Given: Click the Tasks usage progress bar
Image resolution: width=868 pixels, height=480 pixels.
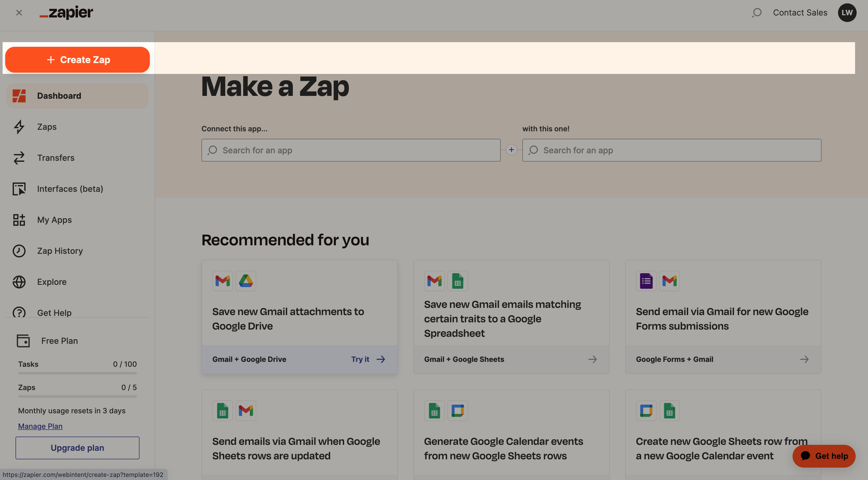Looking at the screenshot, I should 78,373.
